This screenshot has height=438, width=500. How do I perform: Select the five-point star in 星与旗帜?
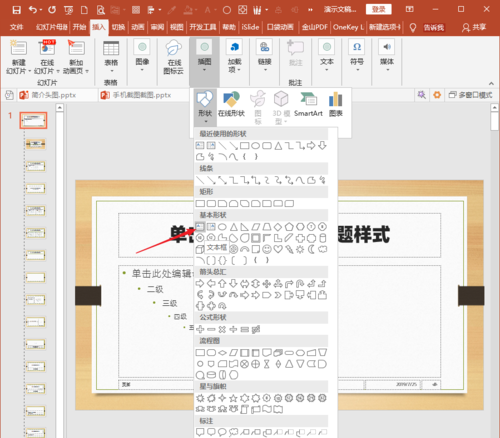233,398
